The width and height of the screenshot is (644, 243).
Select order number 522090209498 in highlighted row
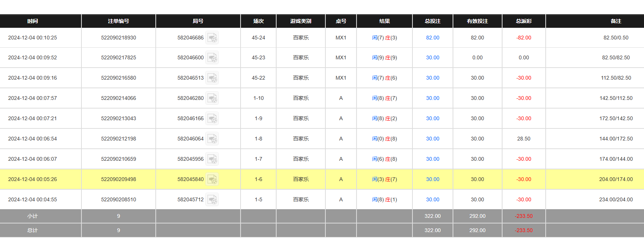pos(118,180)
